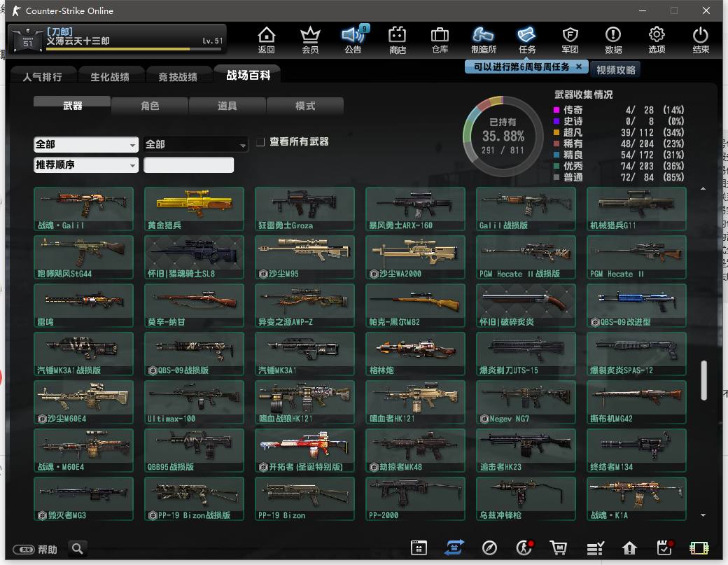Select the 怀旧|破碎炎炎 weapon card
The image size is (728, 565).
pyautogui.click(x=526, y=305)
